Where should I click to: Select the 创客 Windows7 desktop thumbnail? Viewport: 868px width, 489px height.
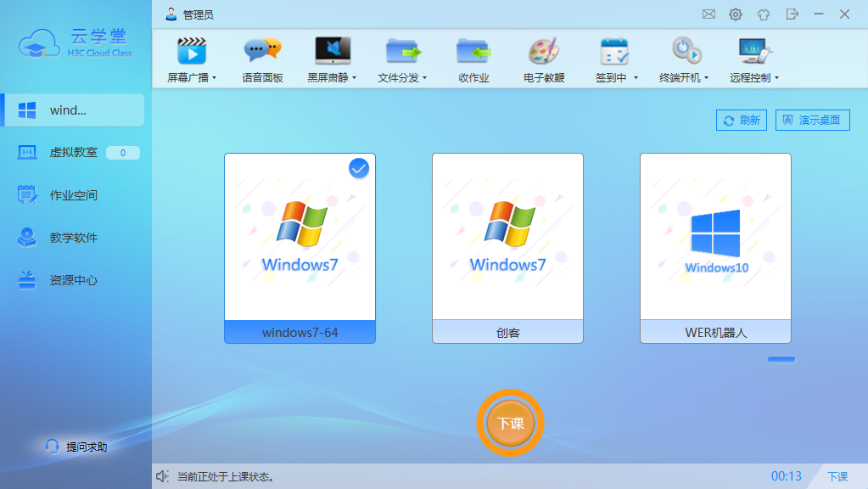507,249
